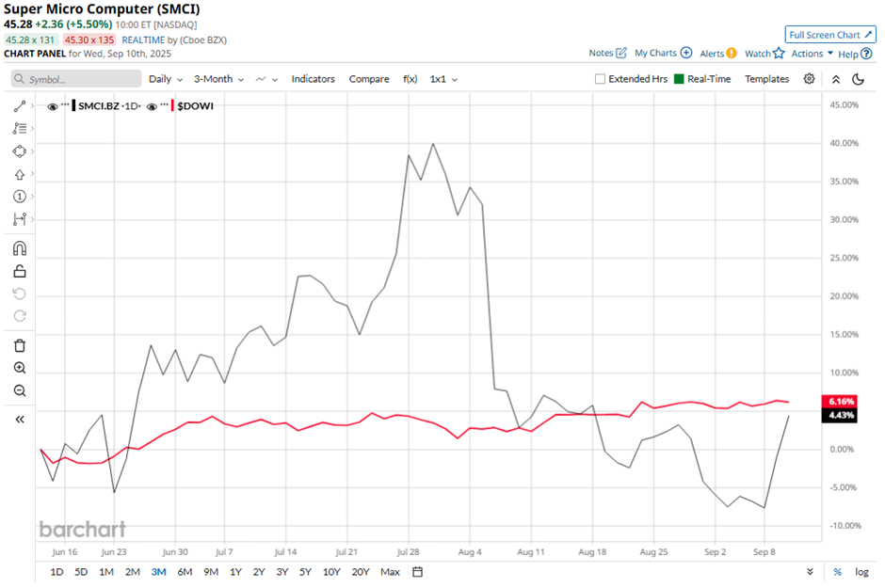Image resolution: width=885 pixels, height=588 pixels.
Task: Select the 10Y range button
Action: click(x=331, y=572)
